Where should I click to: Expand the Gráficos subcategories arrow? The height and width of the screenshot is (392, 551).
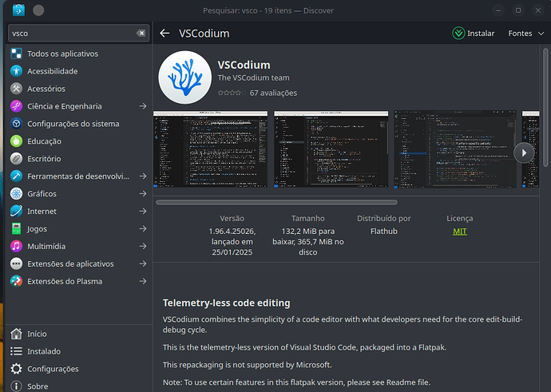coord(143,193)
